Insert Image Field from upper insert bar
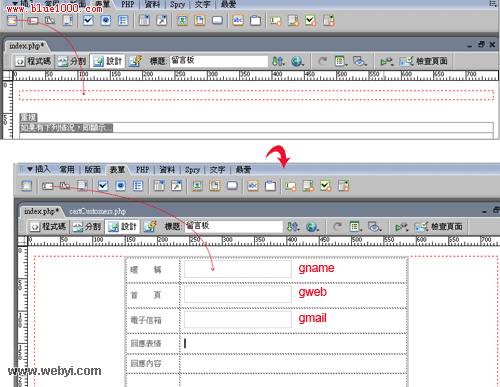 point(182,21)
